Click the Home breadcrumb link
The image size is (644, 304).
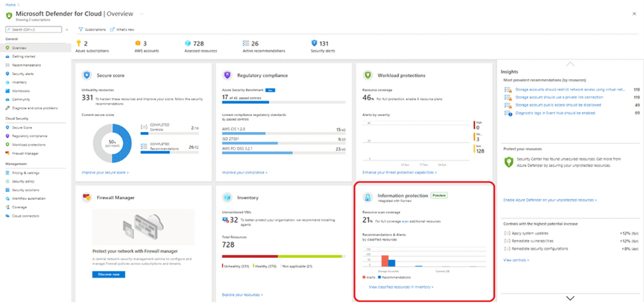point(9,5)
